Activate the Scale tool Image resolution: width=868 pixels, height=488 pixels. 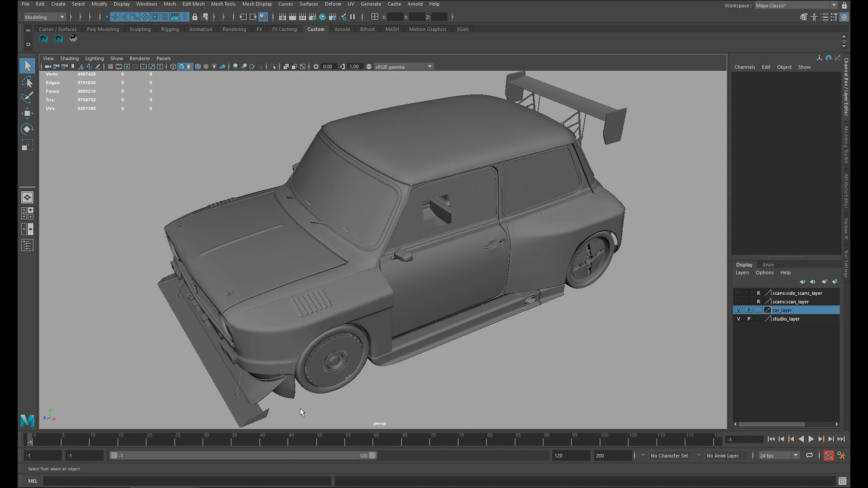pyautogui.click(x=27, y=145)
